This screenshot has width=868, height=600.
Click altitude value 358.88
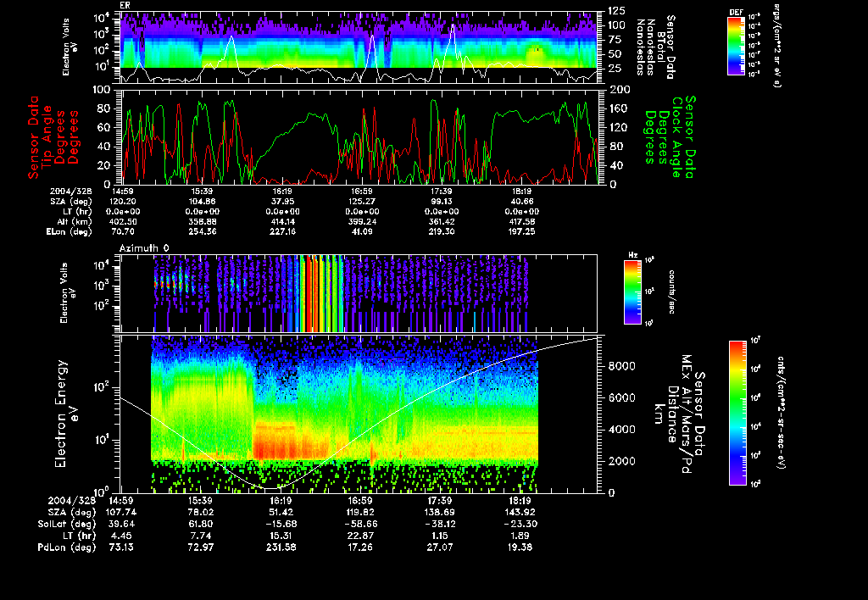point(202,221)
